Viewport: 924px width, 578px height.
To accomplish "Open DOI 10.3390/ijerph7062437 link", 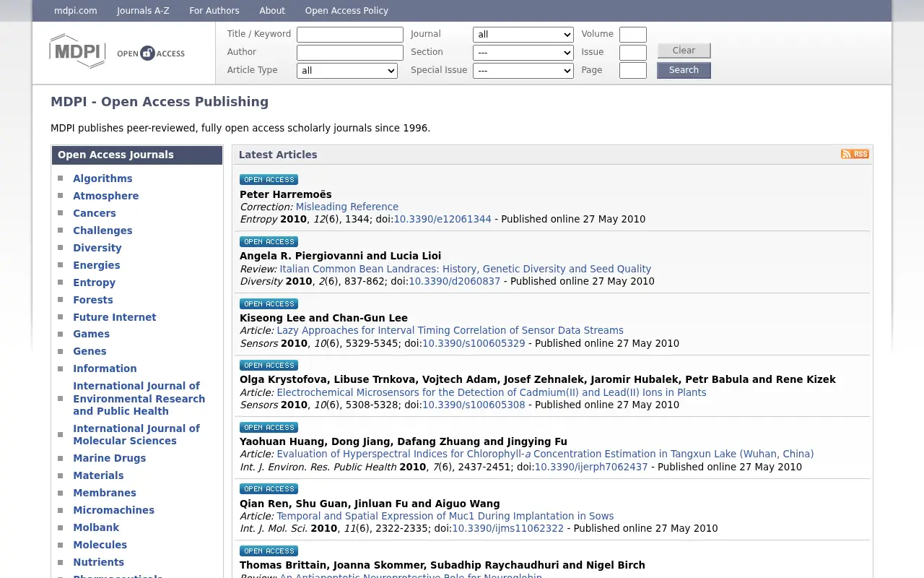I will coord(591,467).
